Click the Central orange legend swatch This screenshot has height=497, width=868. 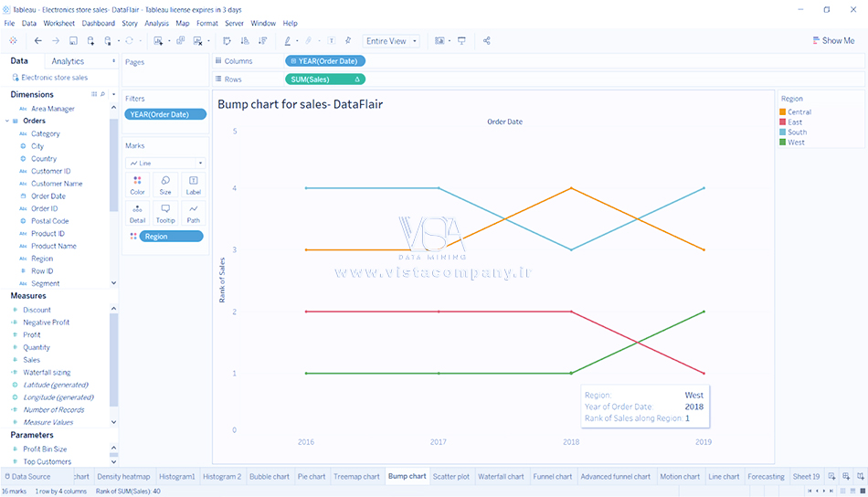(782, 112)
